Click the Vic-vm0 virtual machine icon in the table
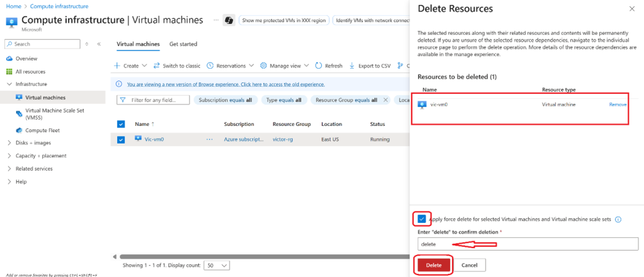The width and height of the screenshot is (644, 277). coord(138,139)
